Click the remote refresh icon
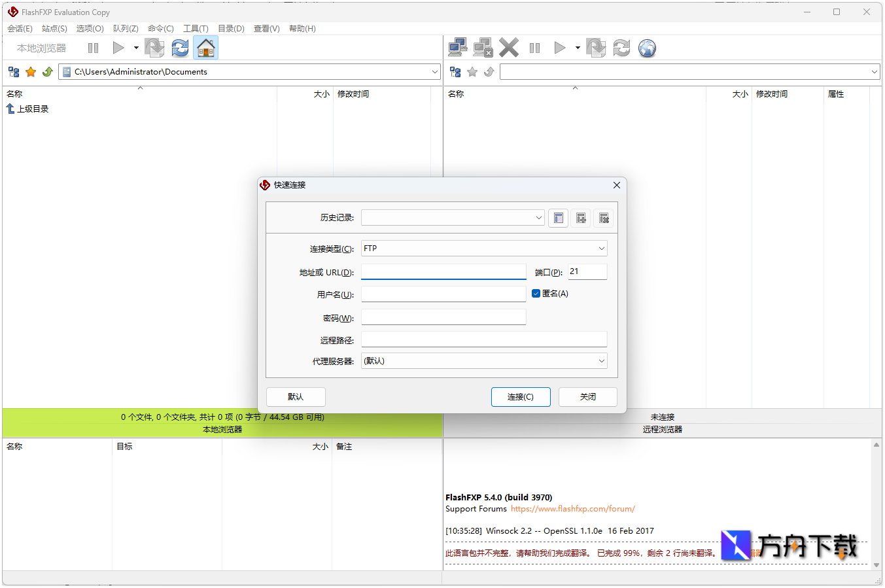The height and width of the screenshot is (588, 885). pos(621,48)
